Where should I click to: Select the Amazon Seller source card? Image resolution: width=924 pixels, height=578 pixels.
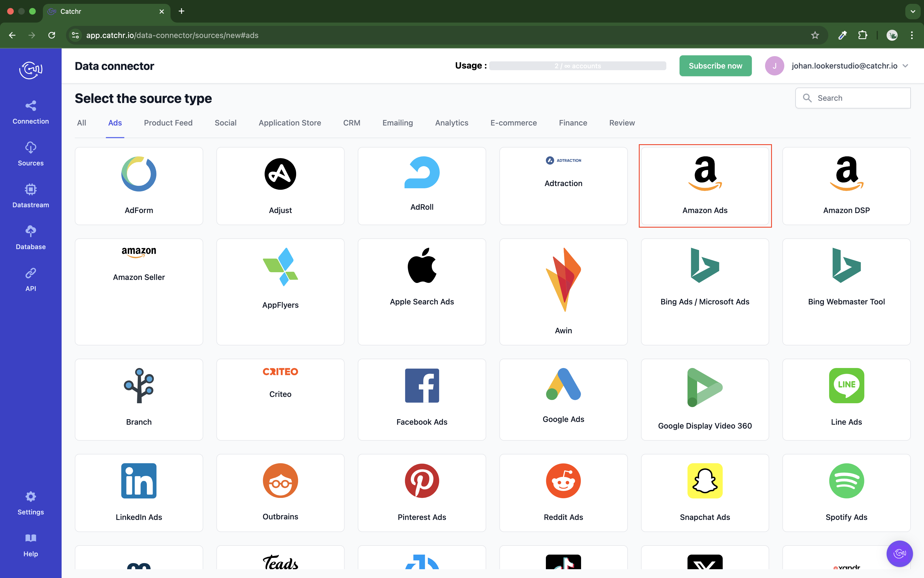click(x=139, y=292)
